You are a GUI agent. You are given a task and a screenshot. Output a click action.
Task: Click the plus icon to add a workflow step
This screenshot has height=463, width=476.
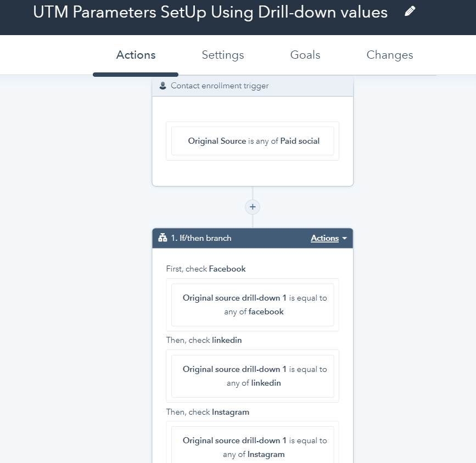[x=252, y=207]
